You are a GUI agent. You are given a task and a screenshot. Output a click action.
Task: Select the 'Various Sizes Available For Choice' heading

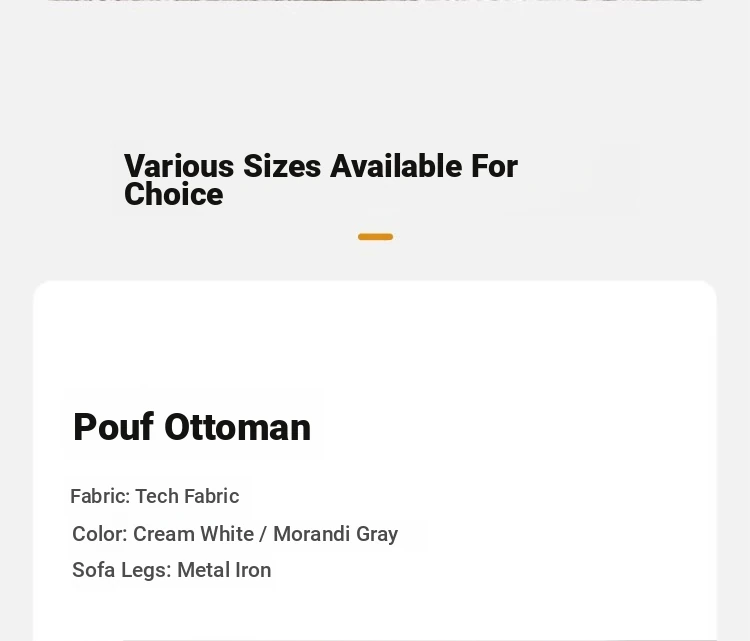[x=321, y=180]
